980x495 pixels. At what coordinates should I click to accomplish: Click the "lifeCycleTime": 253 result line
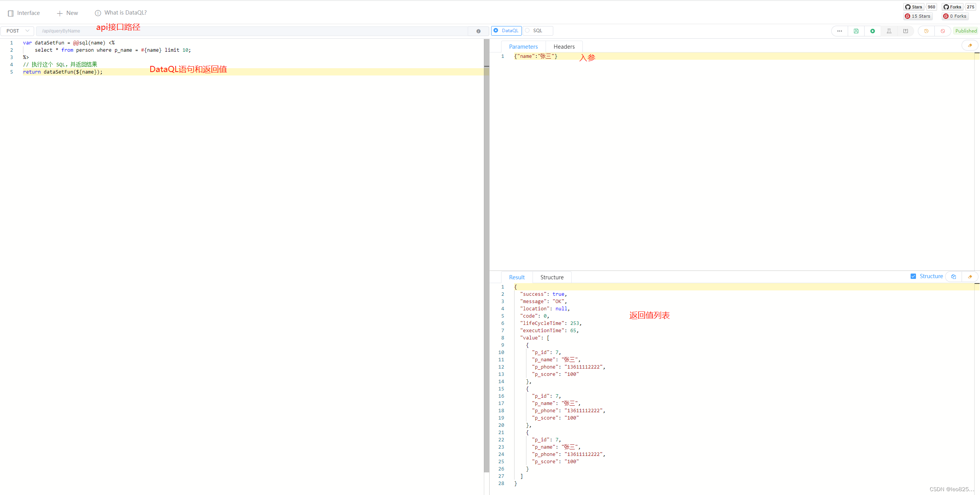551,323
